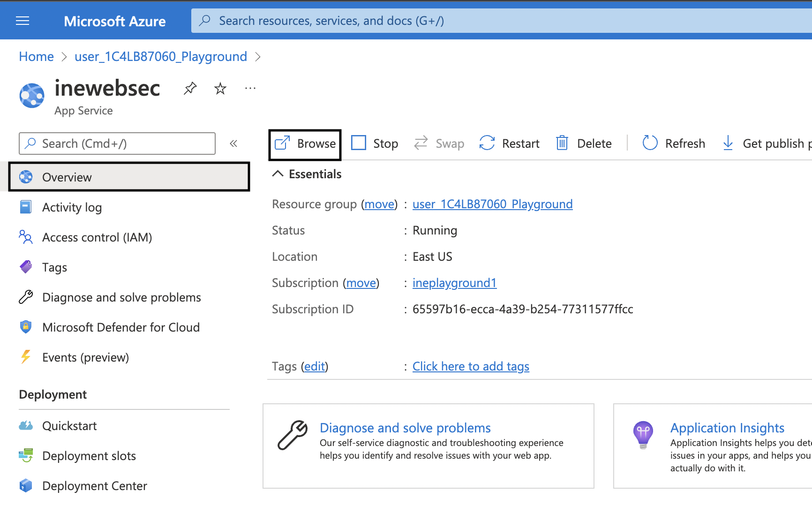The height and width of the screenshot is (514, 812).
Task: Collapse the Essentials section
Action: [278, 174]
